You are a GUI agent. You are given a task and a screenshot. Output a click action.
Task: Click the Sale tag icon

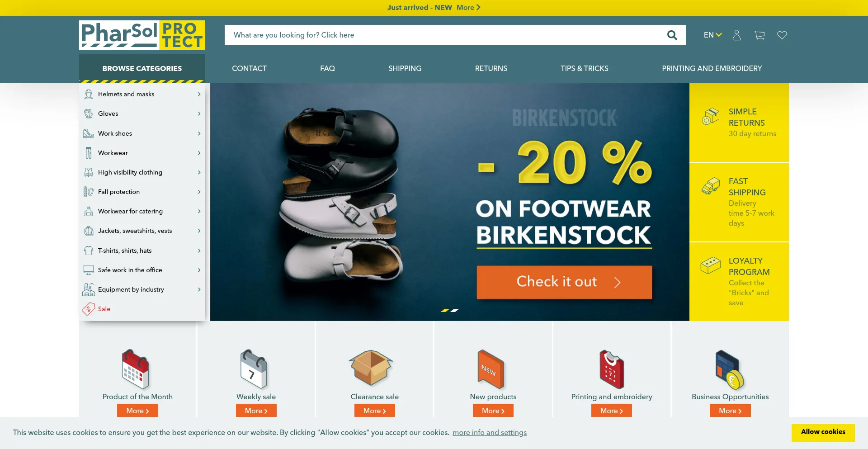89,309
